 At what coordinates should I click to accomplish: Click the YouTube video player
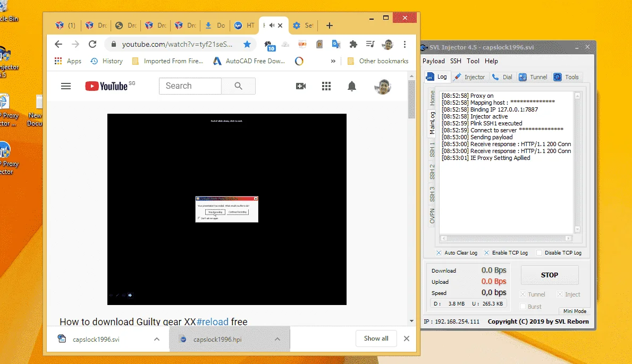227,209
